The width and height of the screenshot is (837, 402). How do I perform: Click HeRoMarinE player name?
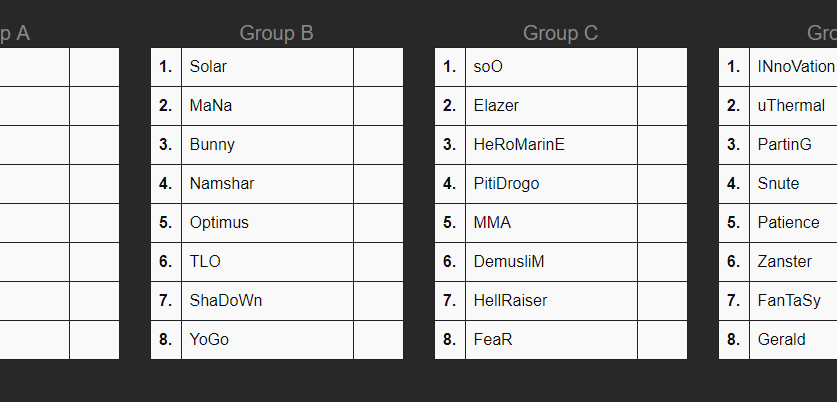click(x=519, y=145)
